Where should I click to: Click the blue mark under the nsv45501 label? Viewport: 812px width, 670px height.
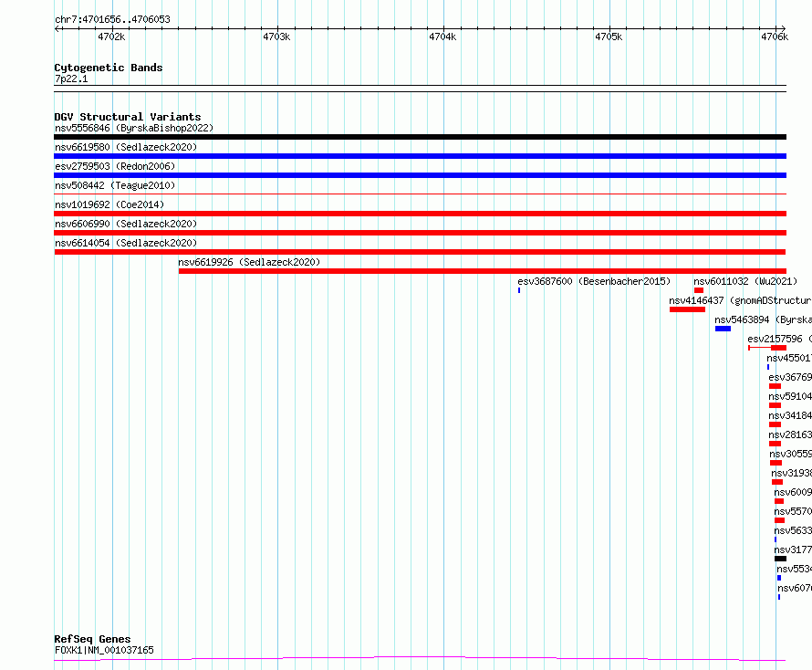[768, 367]
